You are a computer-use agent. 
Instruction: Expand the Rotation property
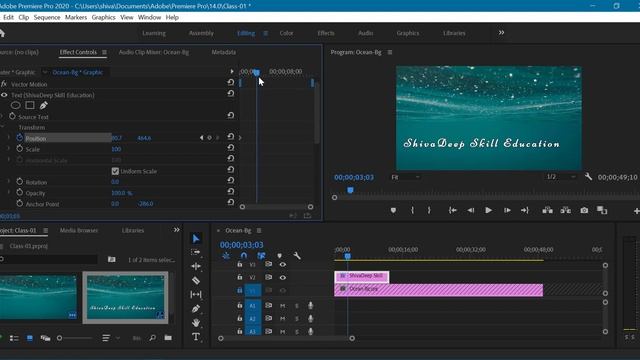click(x=9, y=182)
